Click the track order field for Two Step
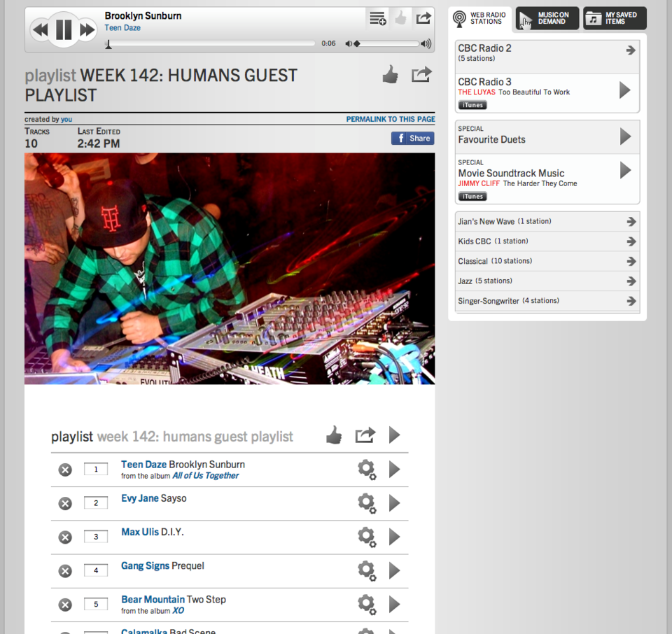672x634 pixels. tap(96, 605)
